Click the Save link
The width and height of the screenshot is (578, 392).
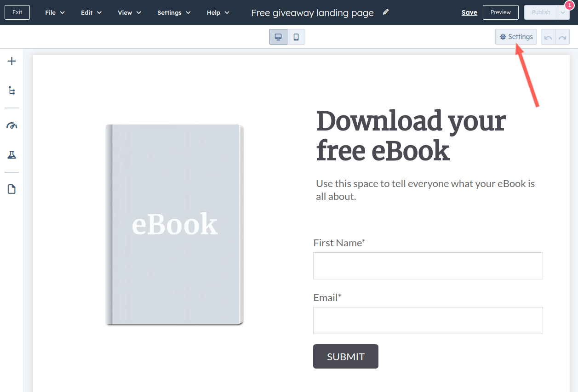click(x=469, y=12)
